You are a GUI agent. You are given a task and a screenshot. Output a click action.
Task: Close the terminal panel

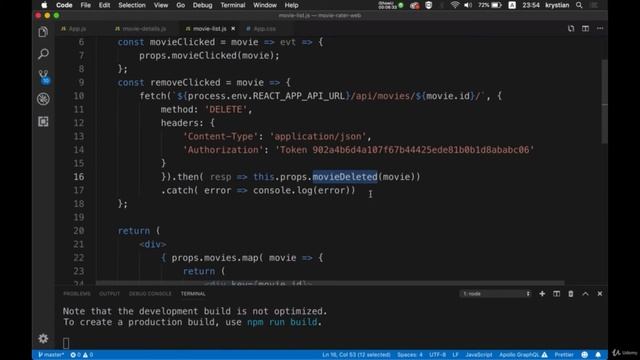point(600,293)
